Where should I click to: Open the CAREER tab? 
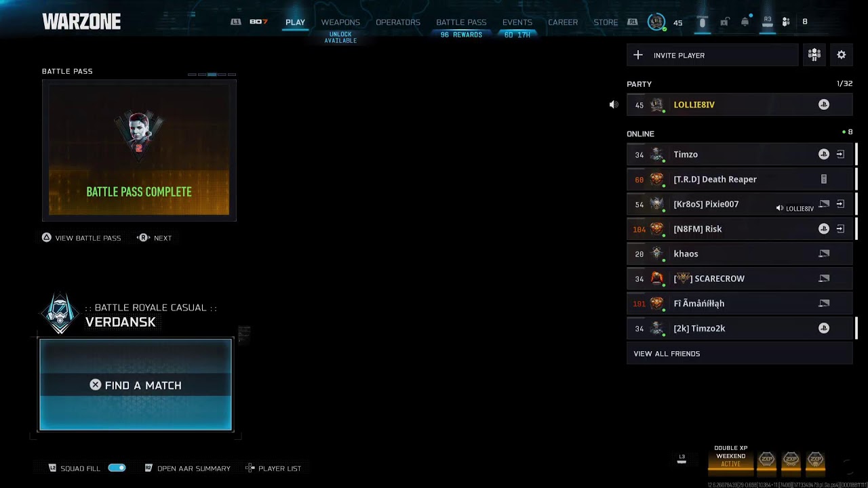coord(563,22)
